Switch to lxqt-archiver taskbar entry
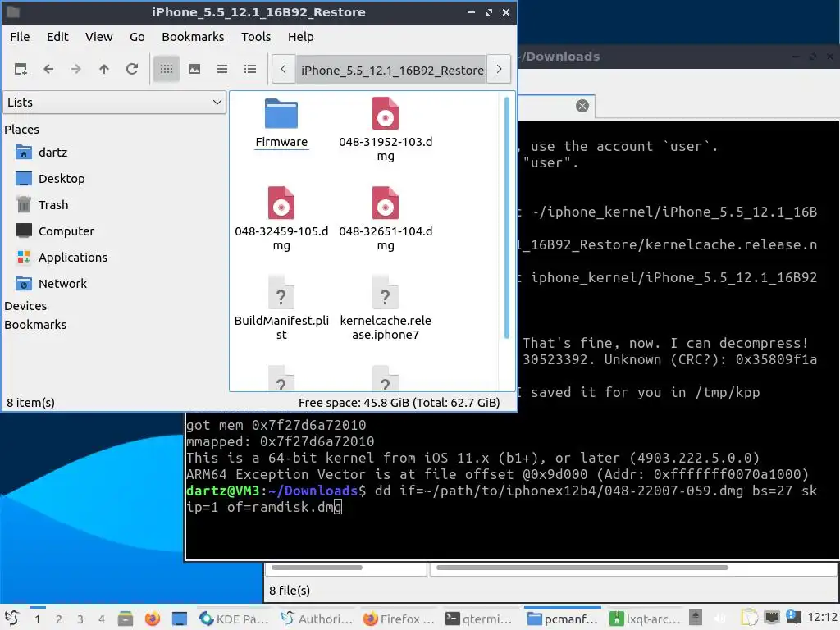 click(645, 619)
